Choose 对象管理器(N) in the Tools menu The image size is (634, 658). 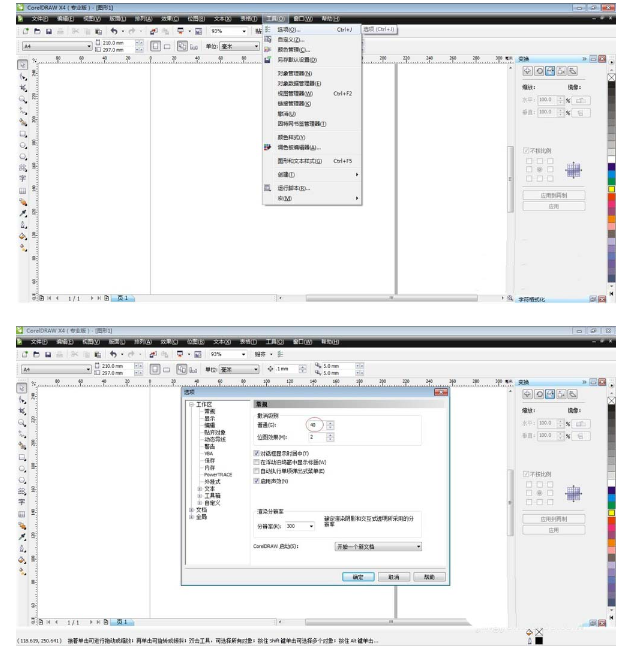pos(312,73)
